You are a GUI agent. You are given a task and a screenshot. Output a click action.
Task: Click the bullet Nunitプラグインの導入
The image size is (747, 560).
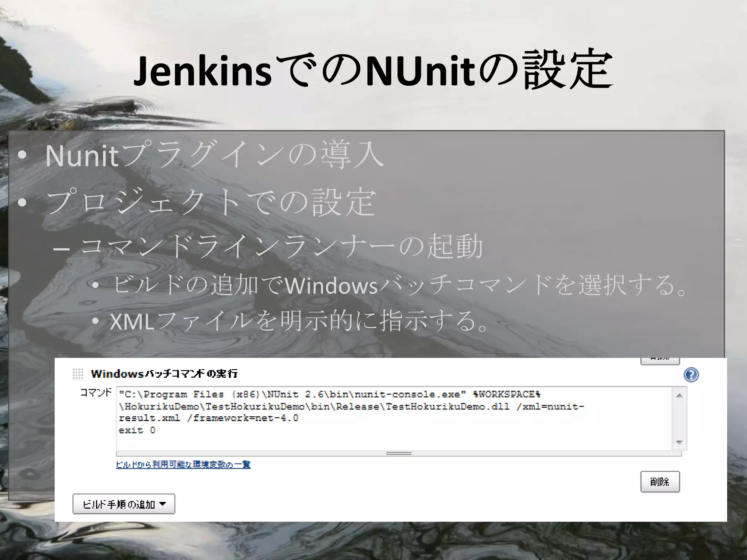pos(214,155)
